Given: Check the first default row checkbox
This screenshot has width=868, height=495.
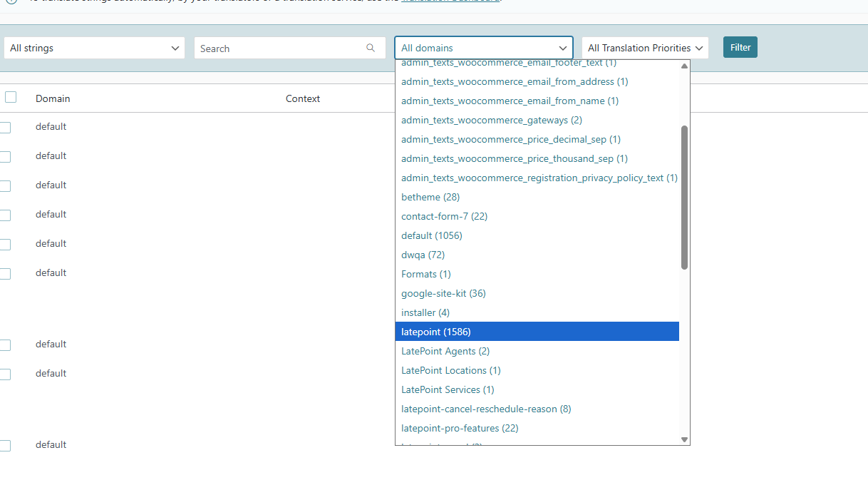Looking at the screenshot, I should [x=6, y=128].
